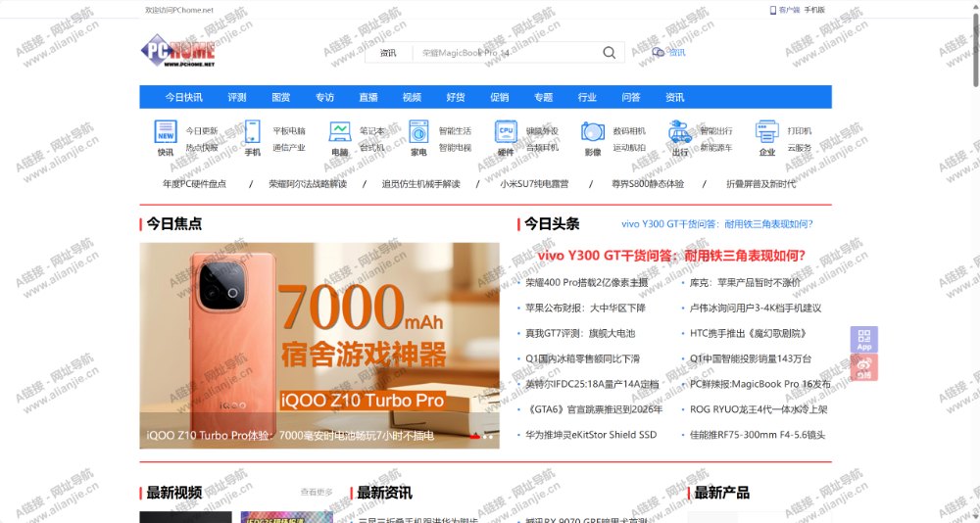The height and width of the screenshot is (523, 980).
Task: Open the 资讯 search category selector
Action: (388, 53)
